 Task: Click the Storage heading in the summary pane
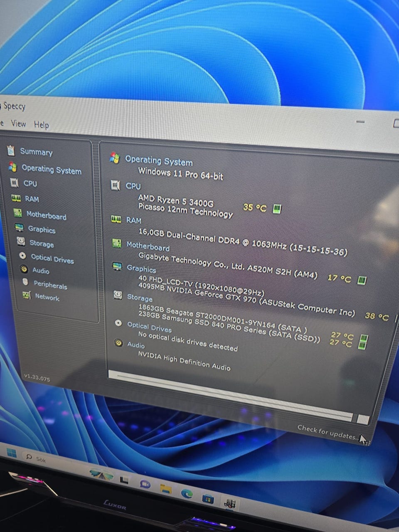click(140, 298)
